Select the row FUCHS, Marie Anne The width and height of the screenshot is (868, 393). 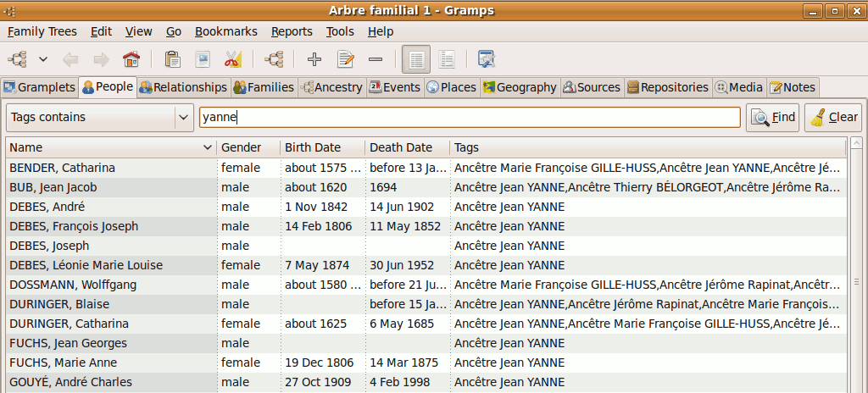(x=426, y=363)
